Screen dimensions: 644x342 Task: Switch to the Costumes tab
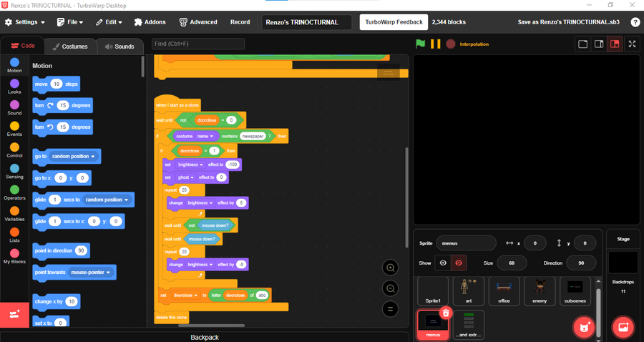pos(70,47)
